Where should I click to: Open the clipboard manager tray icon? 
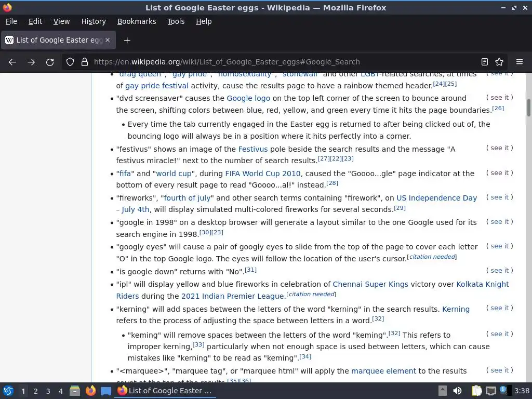click(x=476, y=391)
